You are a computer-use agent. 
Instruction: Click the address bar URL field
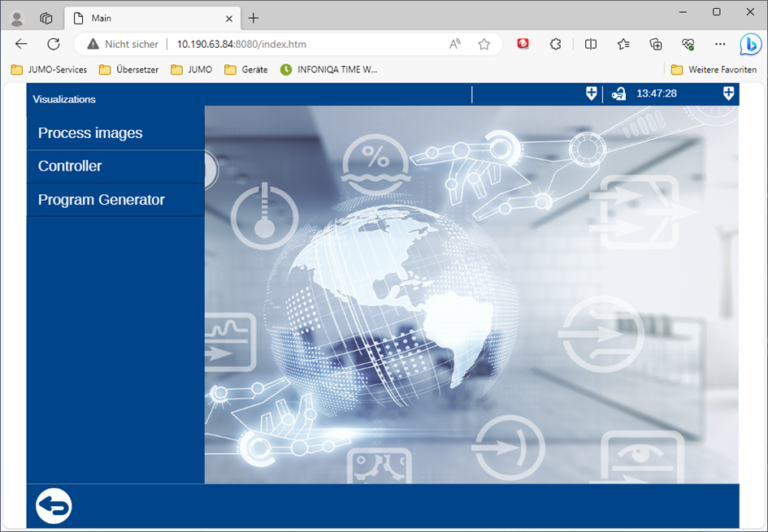pos(309,44)
